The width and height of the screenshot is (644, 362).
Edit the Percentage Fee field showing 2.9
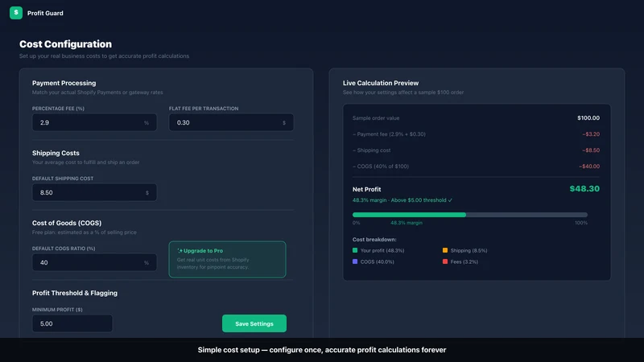(x=94, y=122)
